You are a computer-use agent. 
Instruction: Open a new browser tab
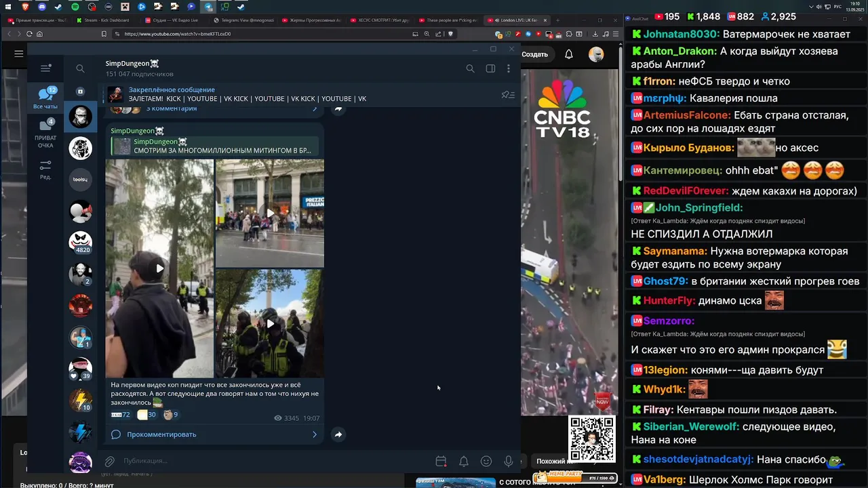click(557, 20)
